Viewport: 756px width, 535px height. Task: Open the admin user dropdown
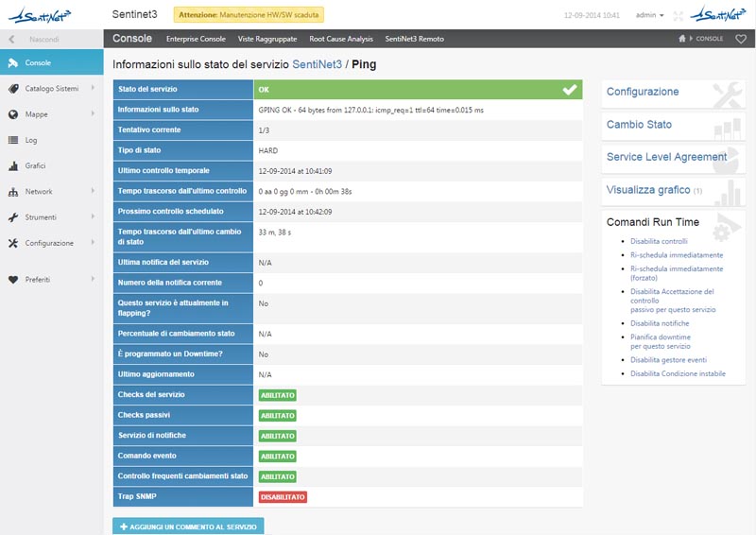[x=649, y=15]
